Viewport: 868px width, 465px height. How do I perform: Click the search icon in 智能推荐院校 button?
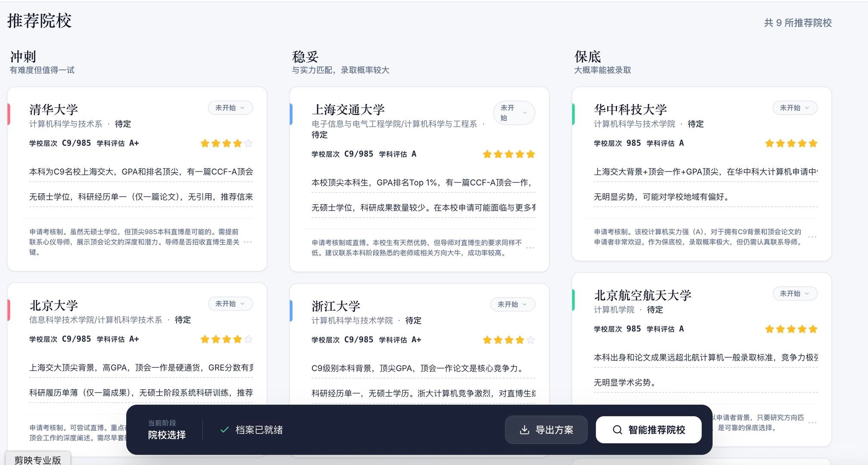pyautogui.click(x=617, y=430)
